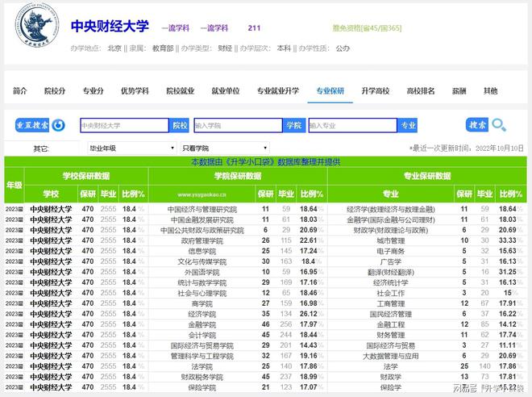Click the university emblem logo

(x=37, y=27)
